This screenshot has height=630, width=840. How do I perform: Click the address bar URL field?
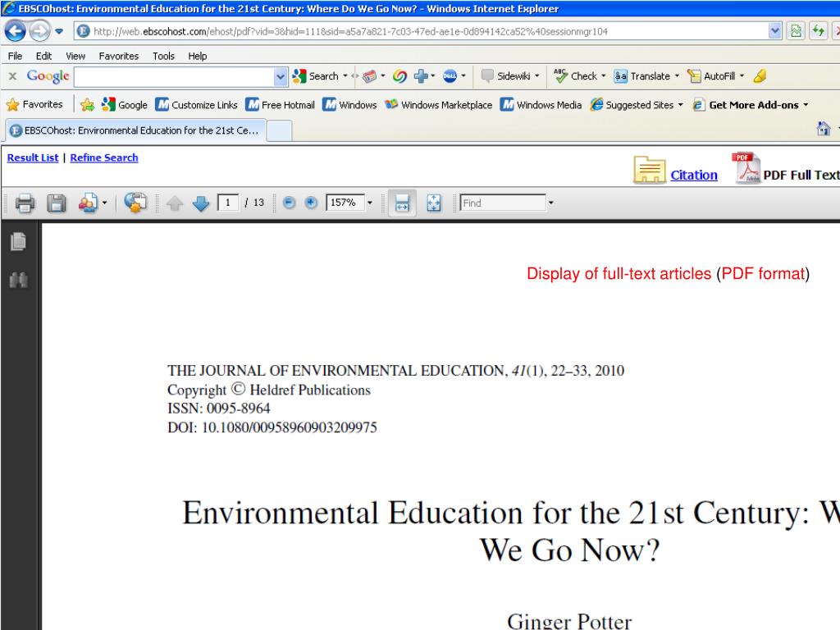422,31
